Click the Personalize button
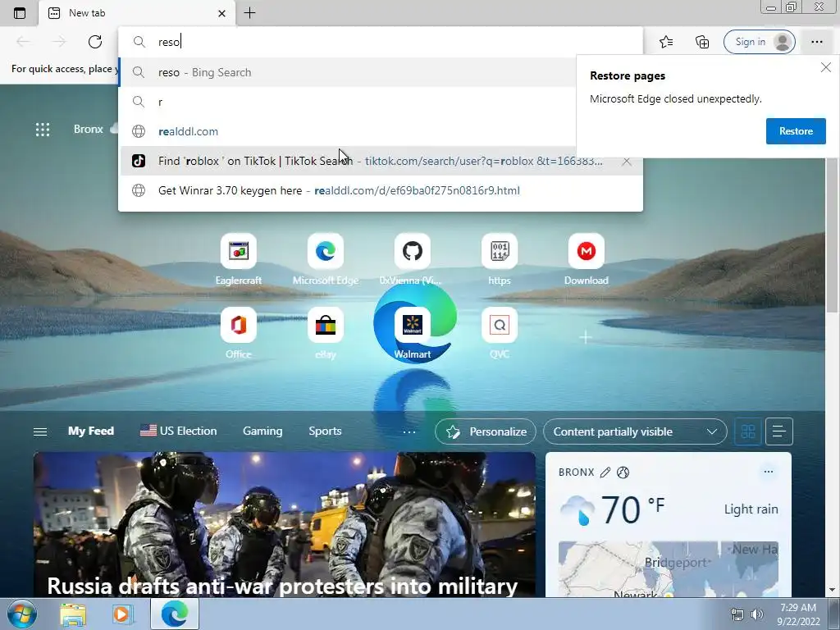 (x=486, y=431)
